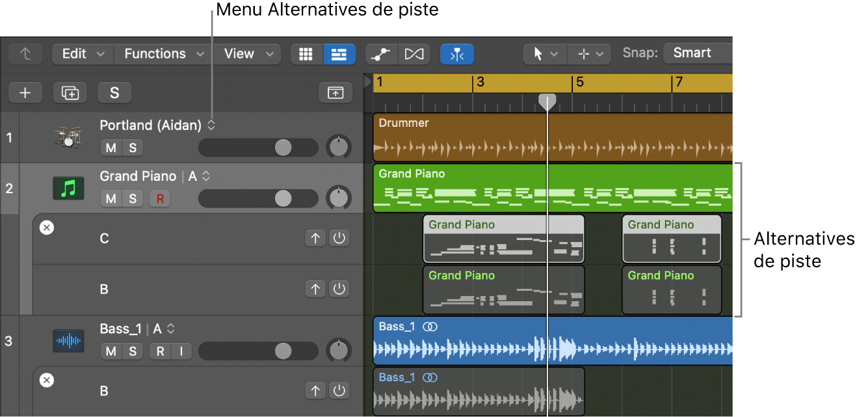Select second Grand Piano region in alternative C
868x417 pixels.
tap(672, 239)
